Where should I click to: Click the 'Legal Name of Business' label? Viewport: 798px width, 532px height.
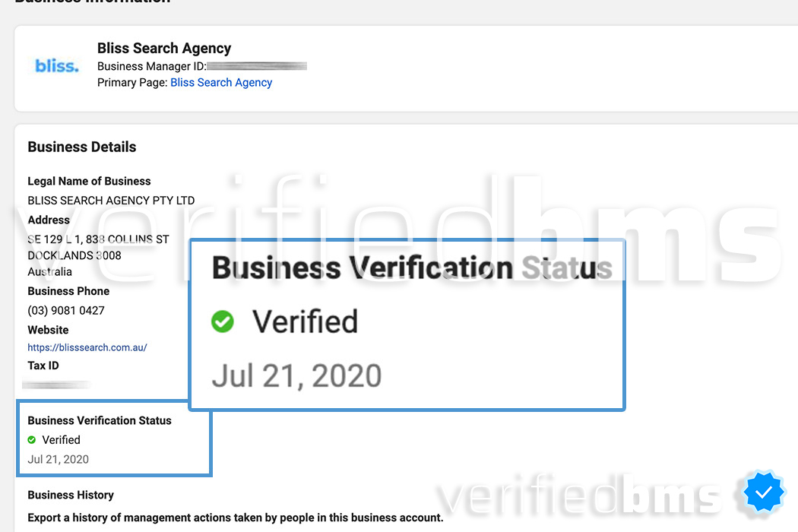coord(89,181)
